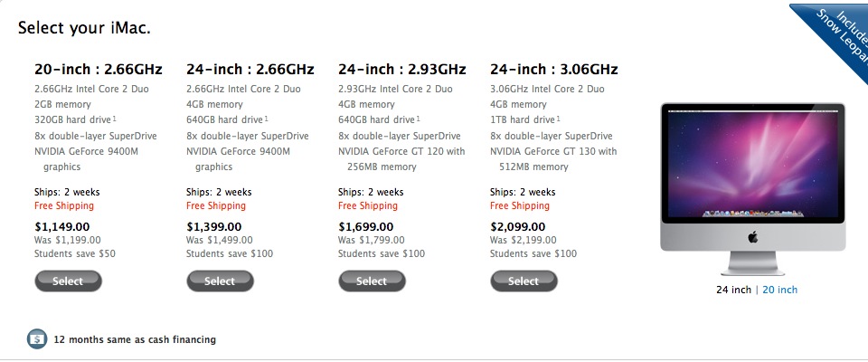
Task: Switch the preview to 24 inch
Action: 733,290
